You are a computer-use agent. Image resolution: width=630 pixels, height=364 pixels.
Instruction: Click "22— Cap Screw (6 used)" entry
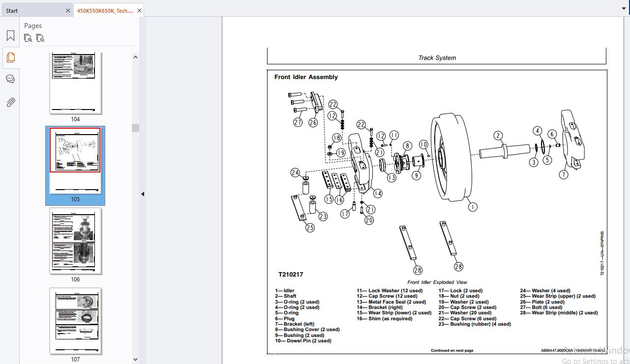(x=468, y=319)
